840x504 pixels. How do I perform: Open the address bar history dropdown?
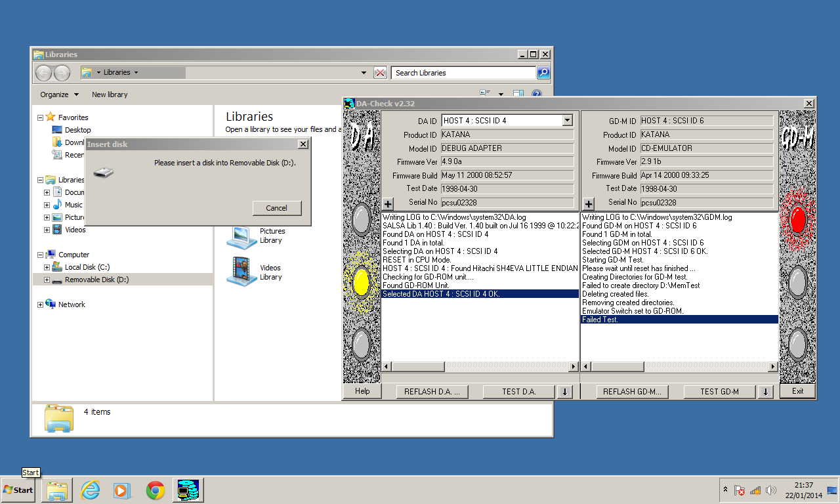click(364, 73)
